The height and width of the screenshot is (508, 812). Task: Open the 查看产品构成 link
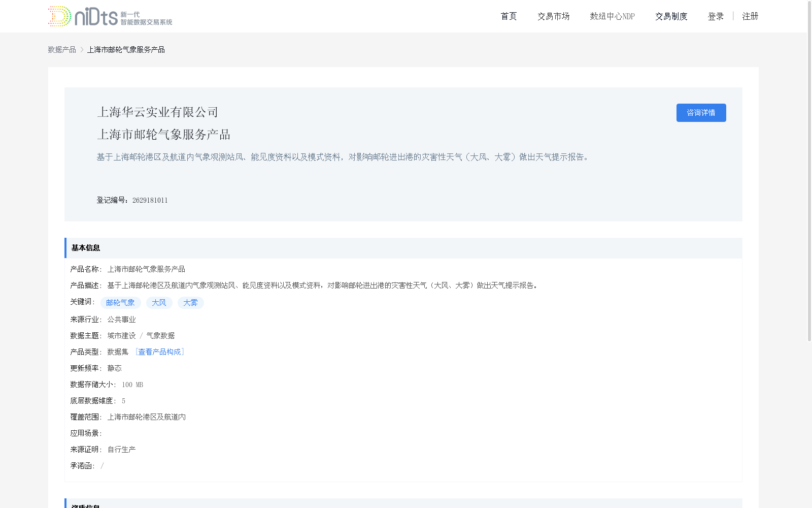coord(159,352)
